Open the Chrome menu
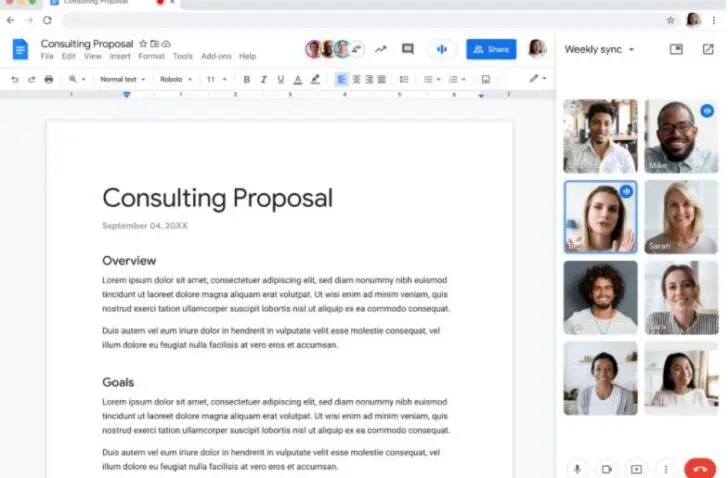 pos(714,20)
